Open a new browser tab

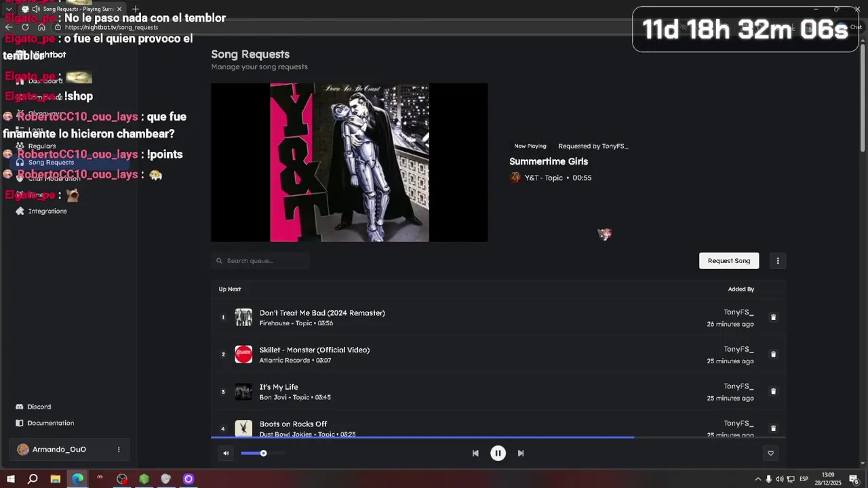[135, 9]
